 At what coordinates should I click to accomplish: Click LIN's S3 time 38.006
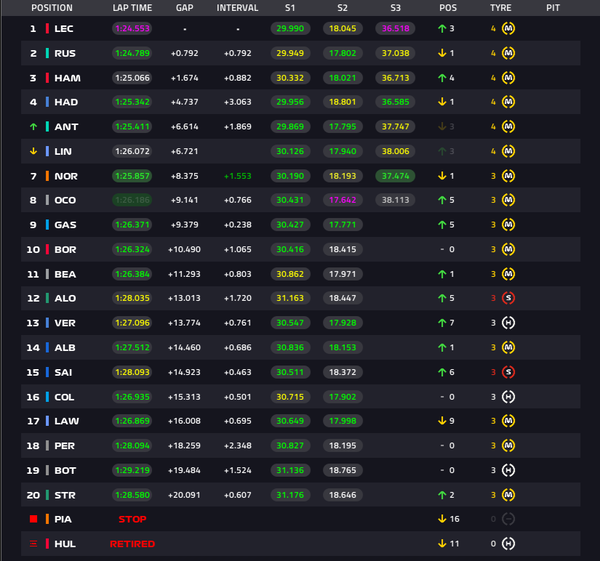396,151
